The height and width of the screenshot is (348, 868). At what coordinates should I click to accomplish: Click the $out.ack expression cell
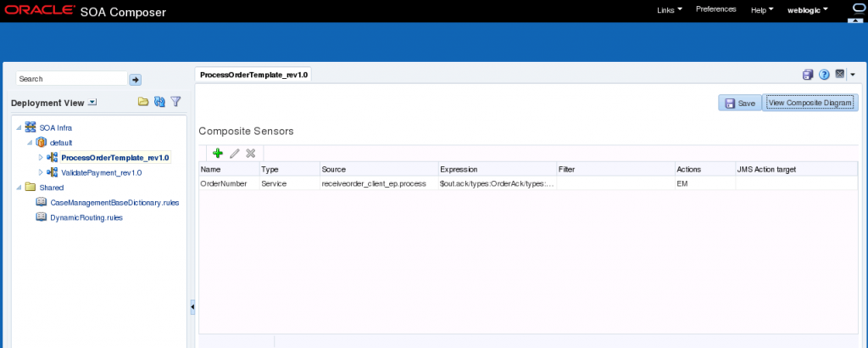pos(497,183)
